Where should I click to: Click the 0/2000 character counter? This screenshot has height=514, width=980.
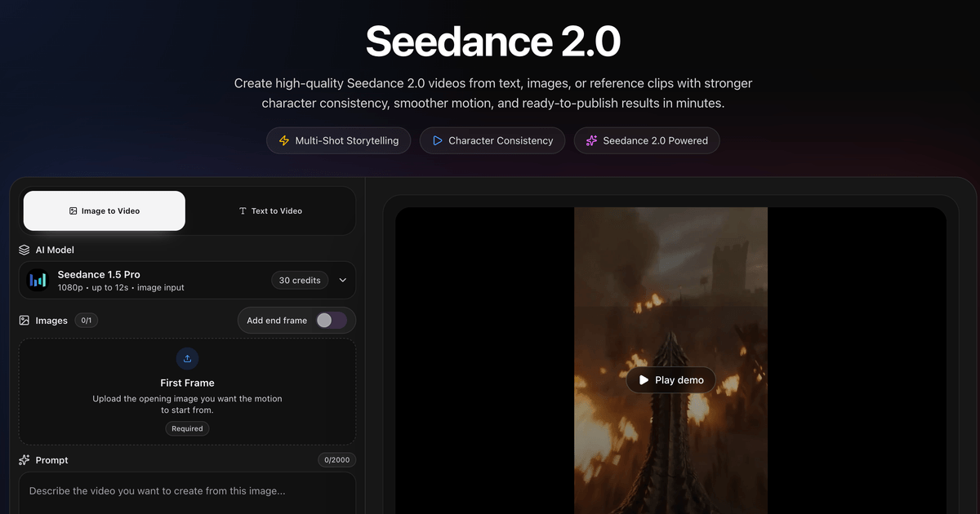tap(336, 459)
